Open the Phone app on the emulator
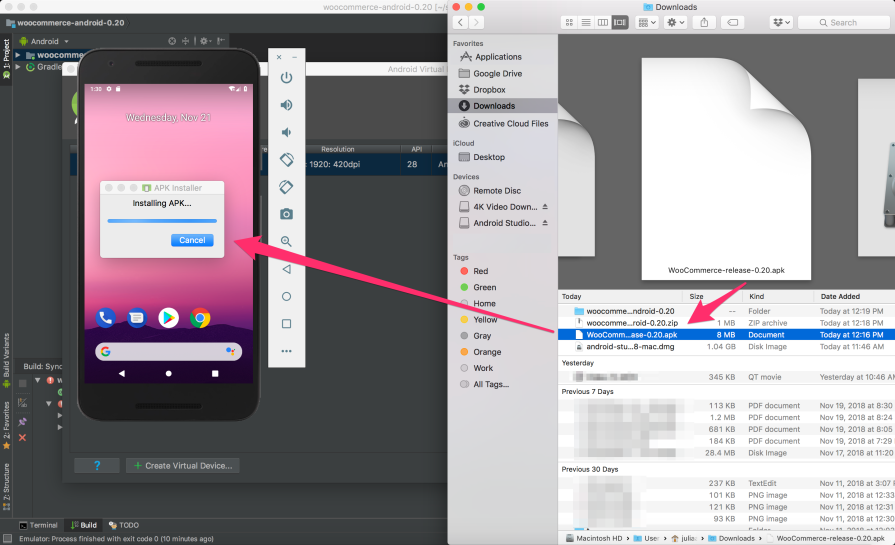The image size is (895, 545). [106, 317]
